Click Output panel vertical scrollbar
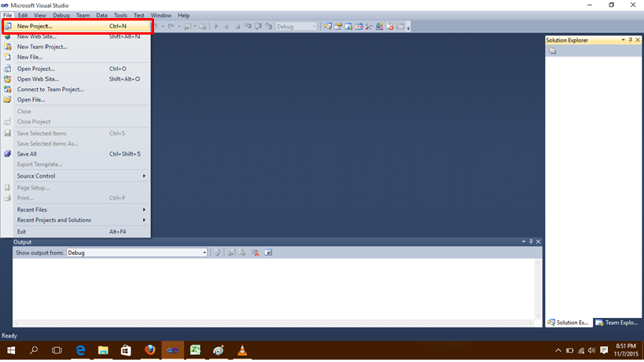Viewport: 644px width, 362px height. click(x=539, y=290)
